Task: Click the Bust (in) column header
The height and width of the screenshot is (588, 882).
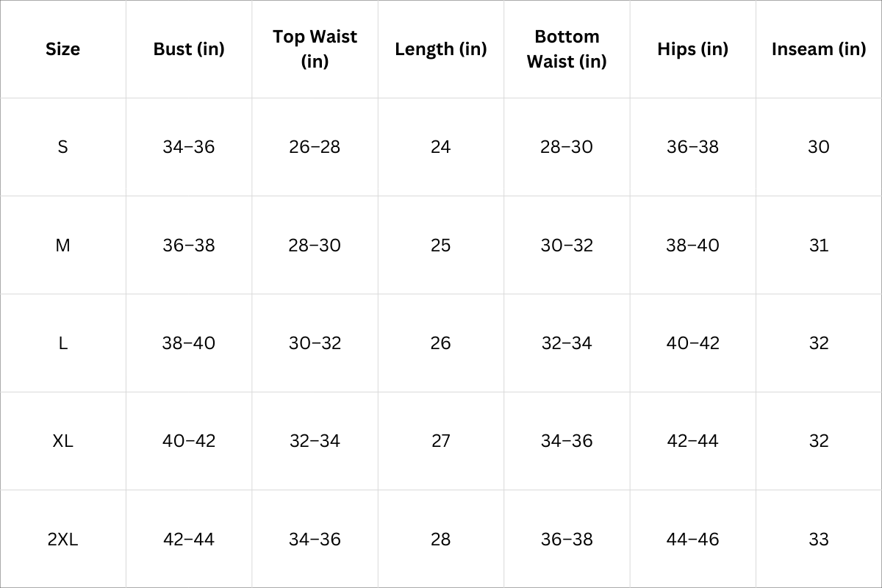Action: (189, 49)
